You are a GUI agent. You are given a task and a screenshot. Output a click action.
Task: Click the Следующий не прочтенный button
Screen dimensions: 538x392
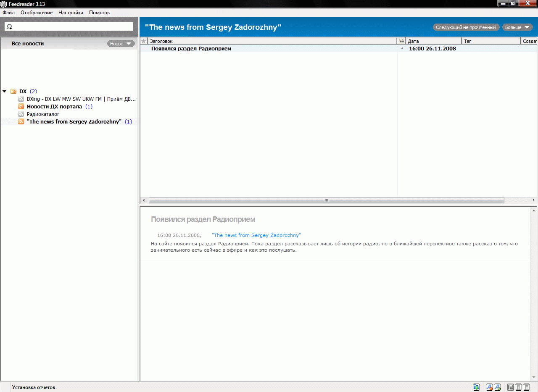(x=466, y=27)
